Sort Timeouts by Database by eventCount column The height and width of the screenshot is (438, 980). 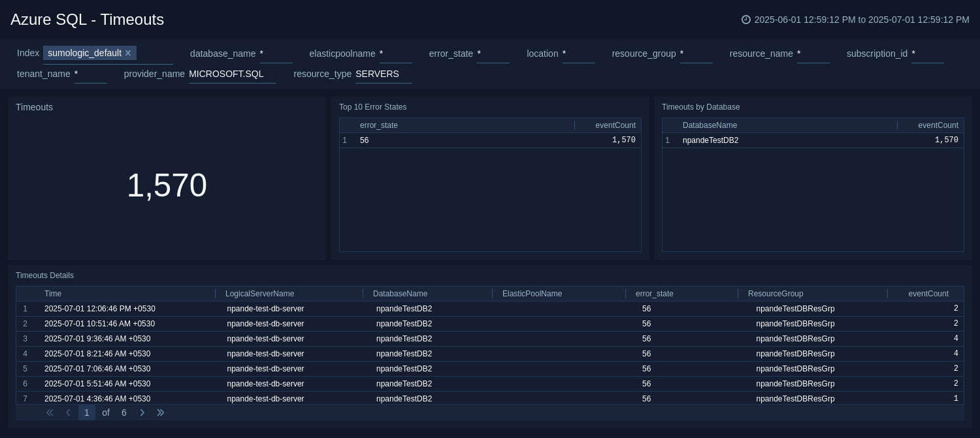tap(938, 125)
